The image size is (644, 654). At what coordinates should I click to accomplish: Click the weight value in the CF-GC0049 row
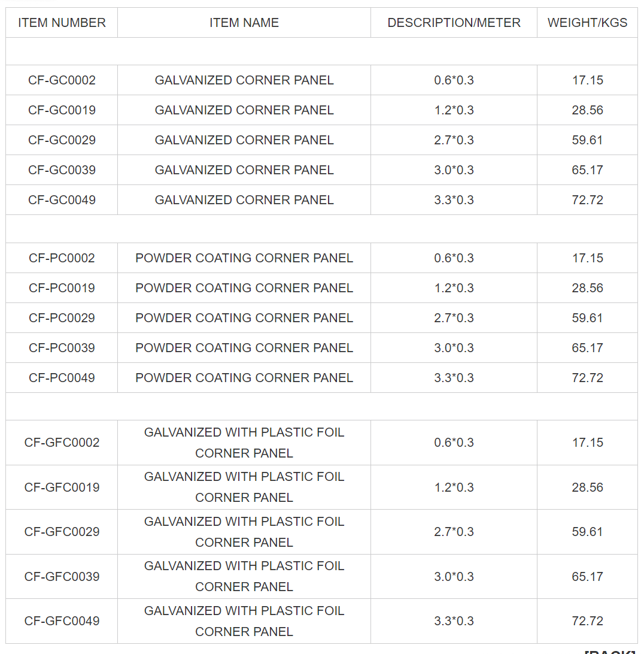(587, 200)
